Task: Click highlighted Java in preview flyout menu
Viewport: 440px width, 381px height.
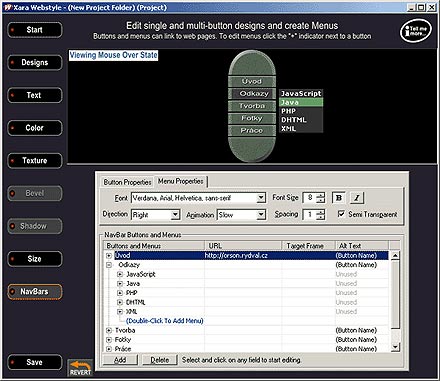Action: coord(301,102)
